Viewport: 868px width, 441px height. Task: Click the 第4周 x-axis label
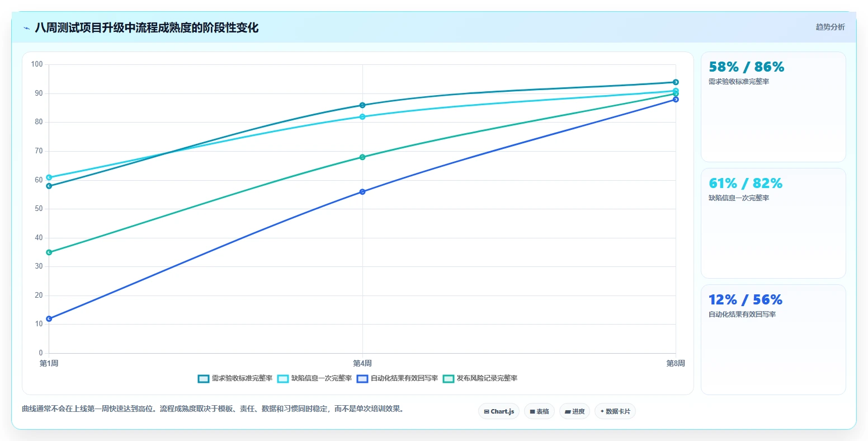click(362, 364)
